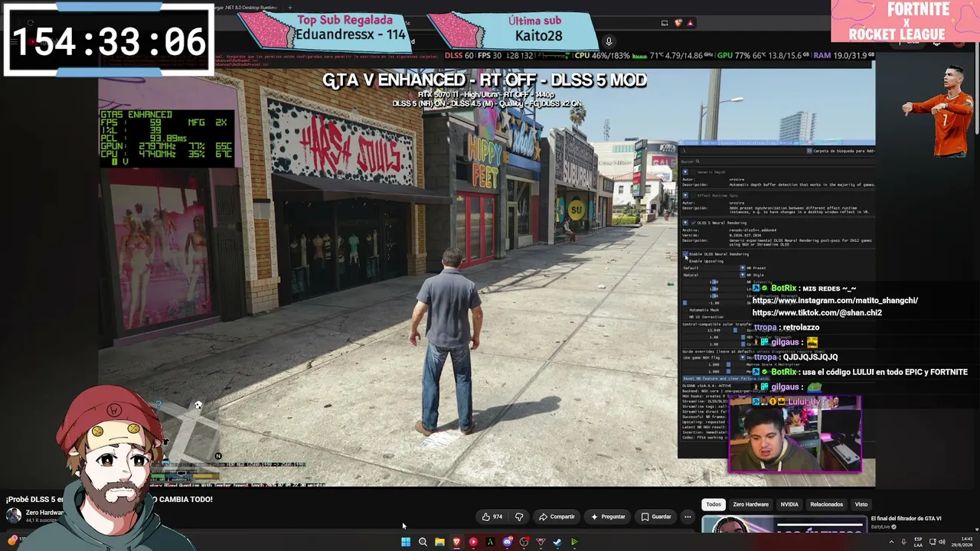Open the more actions ellipsis menu

click(688, 517)
